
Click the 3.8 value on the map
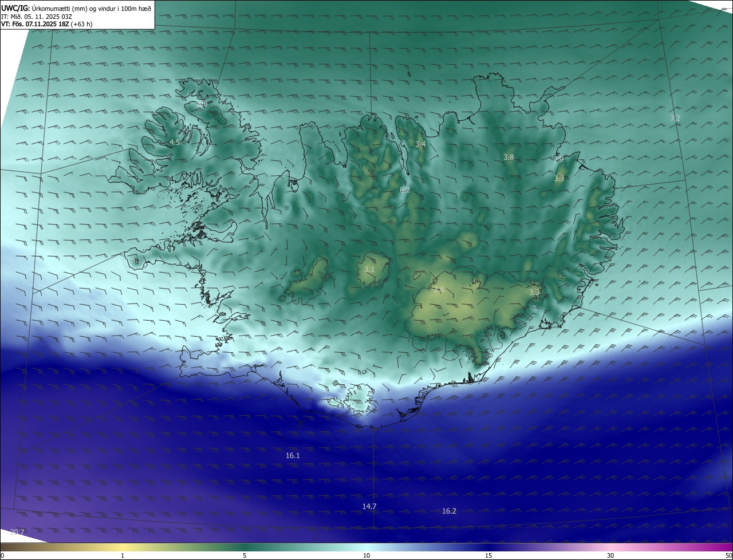(x=509, y=157)
